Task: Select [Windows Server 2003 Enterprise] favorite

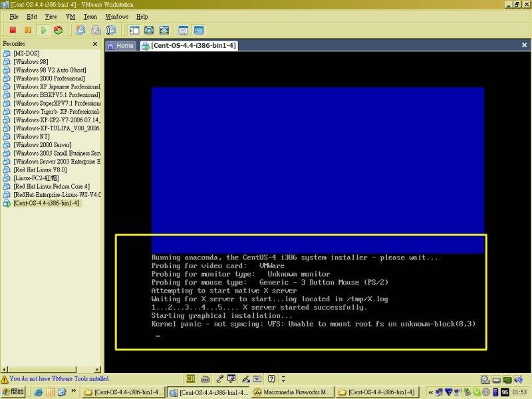Action: coord(52,162)
